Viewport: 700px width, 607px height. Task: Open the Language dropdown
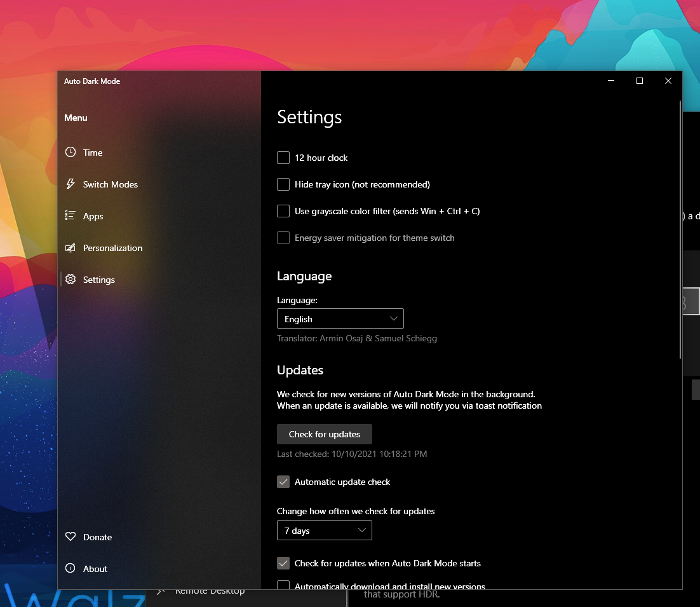point(340,318)
